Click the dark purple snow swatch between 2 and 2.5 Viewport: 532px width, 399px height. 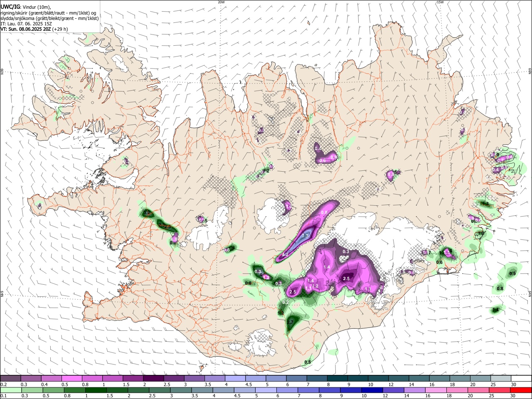point(153,378)
